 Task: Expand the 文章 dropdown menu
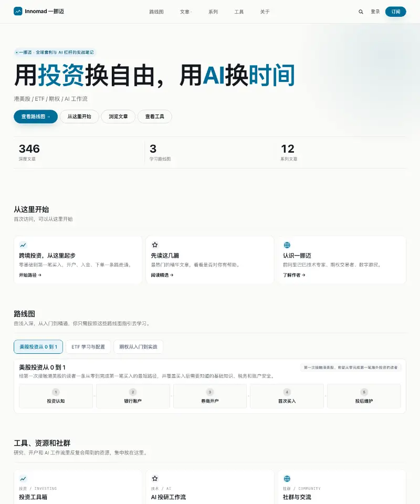[x=186, y=12]
